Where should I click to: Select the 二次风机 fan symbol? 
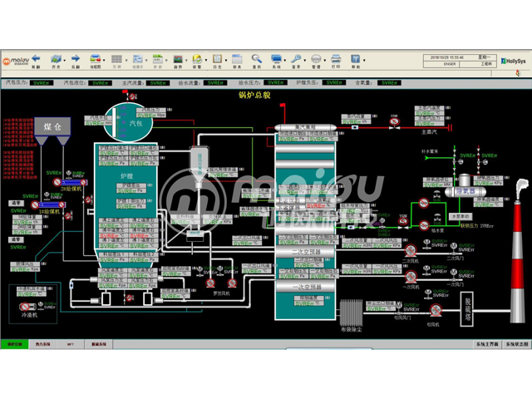pos(411,251)
